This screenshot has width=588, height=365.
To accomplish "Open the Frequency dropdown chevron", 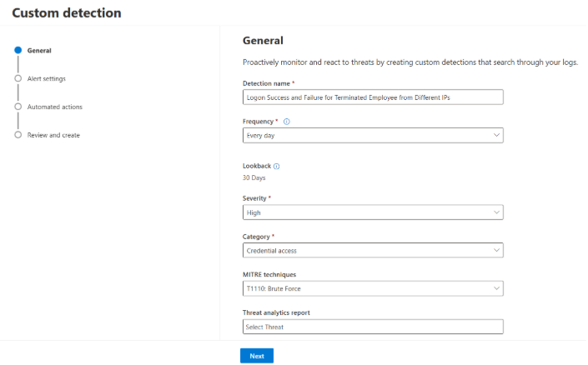I will (x=496, y=135).
